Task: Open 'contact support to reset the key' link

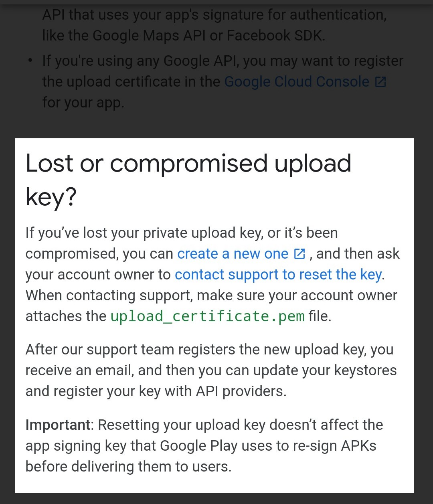Action: tap(279, 275)
